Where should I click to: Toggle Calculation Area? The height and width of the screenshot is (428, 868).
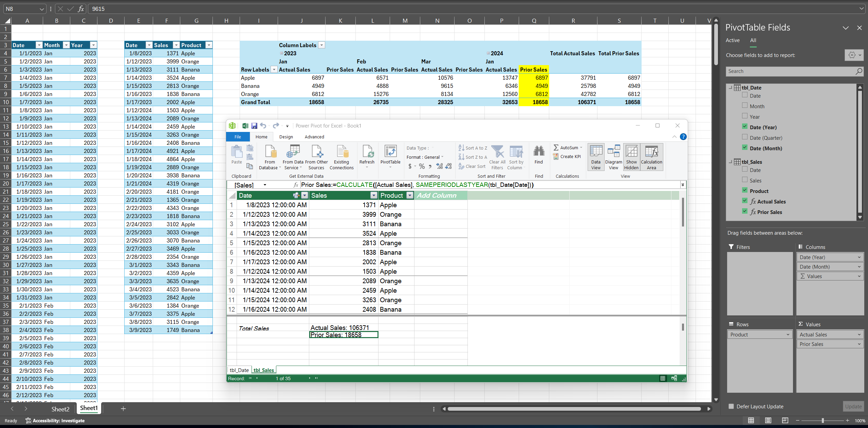651,157
